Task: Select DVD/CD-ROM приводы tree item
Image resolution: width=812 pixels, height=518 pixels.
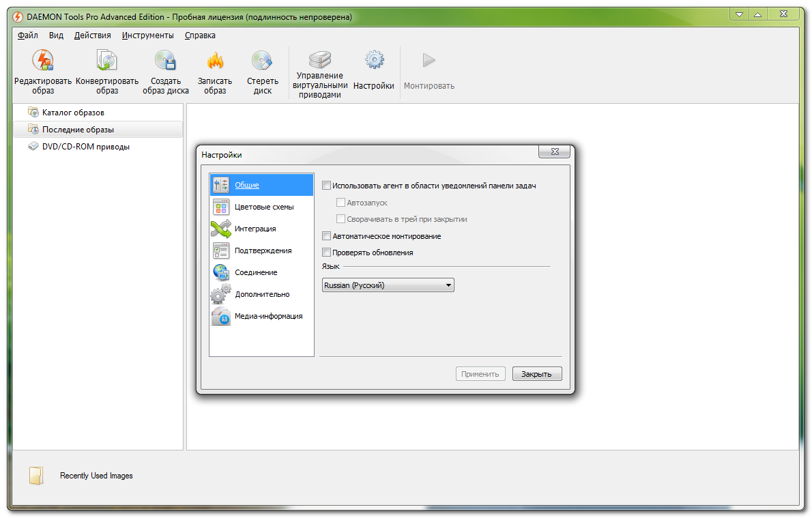Action: (x=85, y=147)
